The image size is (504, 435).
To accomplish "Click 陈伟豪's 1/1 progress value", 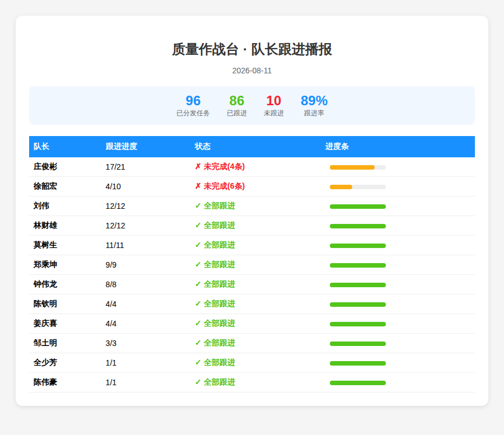I will coord(111,382).
